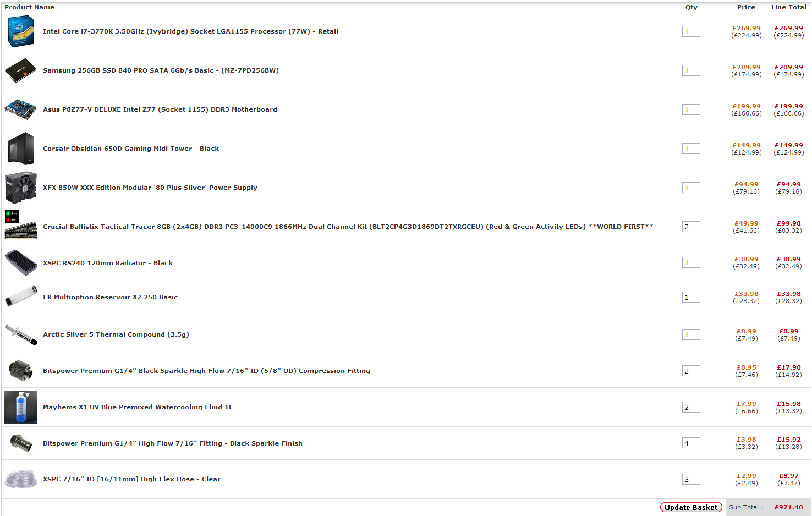The image size is (812, 516).
Task: Click the quantity field for Mayhems X1 fluid
Action: [x=691, y=407]
